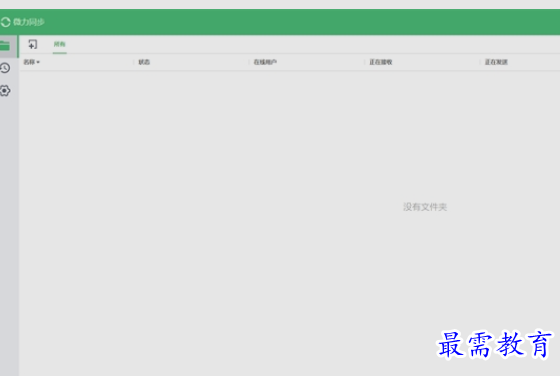Click the 在线用户 column header
The height and width of the screenshot is (376, 560).
click(x=265, y=62)
